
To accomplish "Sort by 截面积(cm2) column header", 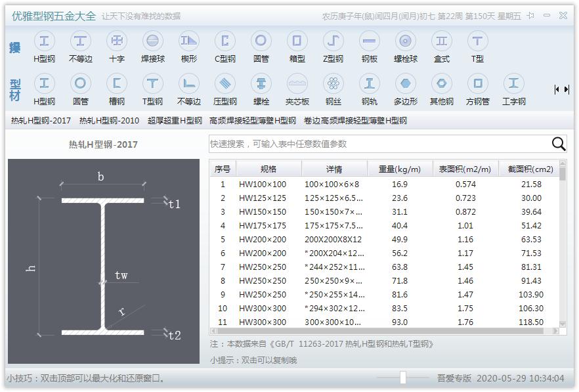I will click(529, 169).
